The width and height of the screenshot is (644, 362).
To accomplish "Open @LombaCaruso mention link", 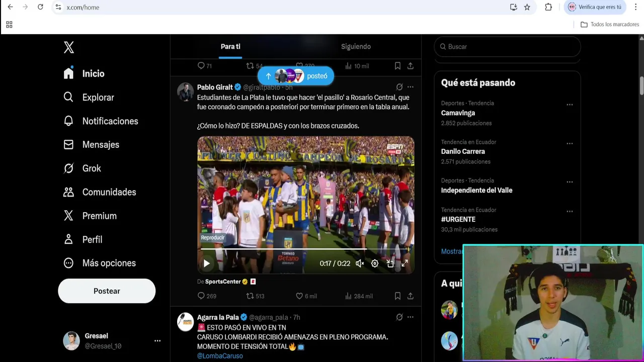I will [x=220, y=356].
